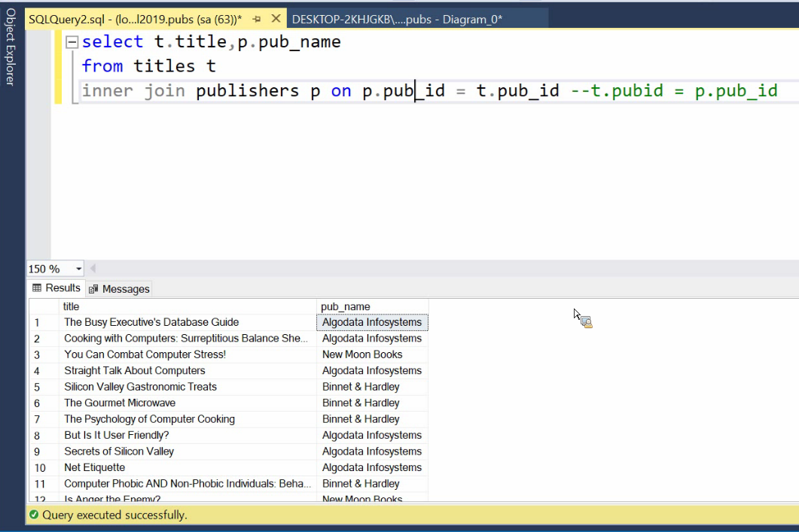799x532 pixels.
Task: Switch to the Messages tab
Action: [x=119, y=289]
